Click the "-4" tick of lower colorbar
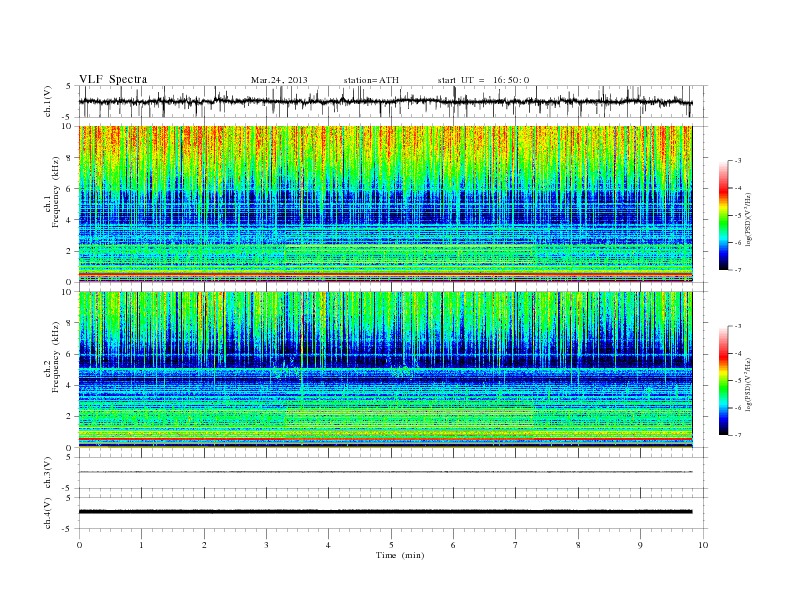792x612 pixels. [738, 353]
